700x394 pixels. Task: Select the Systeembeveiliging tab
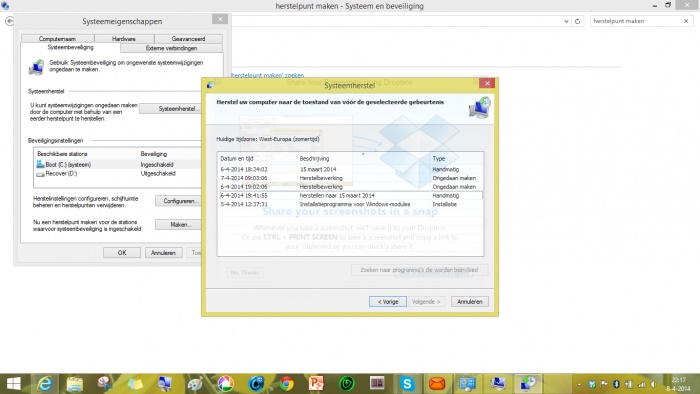70,47
